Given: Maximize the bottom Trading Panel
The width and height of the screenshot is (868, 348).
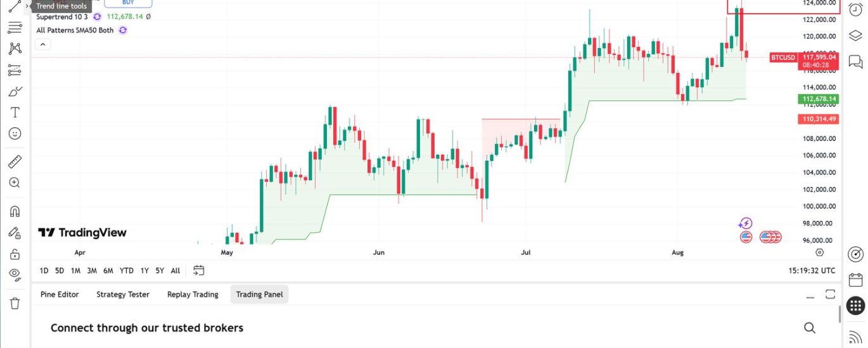Looking at the screenshot, I should 830,294.
